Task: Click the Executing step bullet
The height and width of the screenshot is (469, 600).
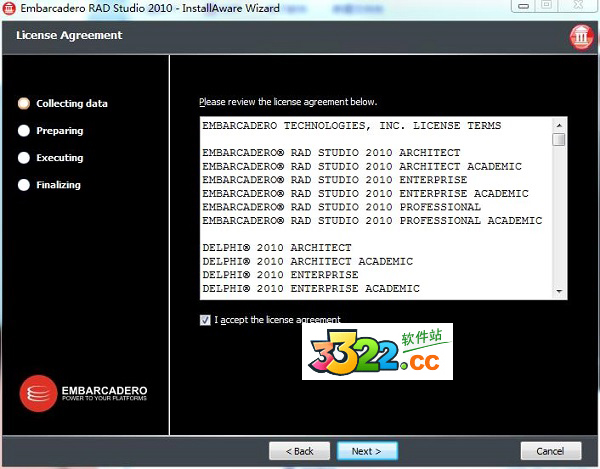Action: pyautogui.click(x=24, y=157)
